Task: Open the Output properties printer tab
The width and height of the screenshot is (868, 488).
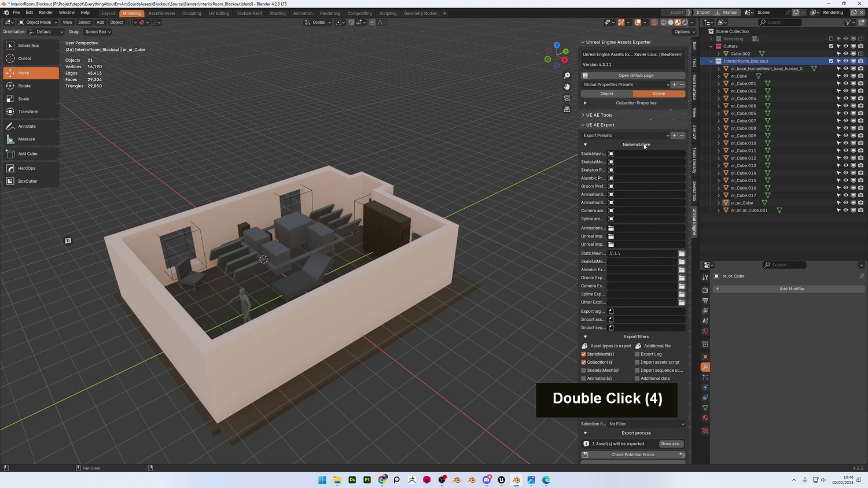Action: pos(705,301)
